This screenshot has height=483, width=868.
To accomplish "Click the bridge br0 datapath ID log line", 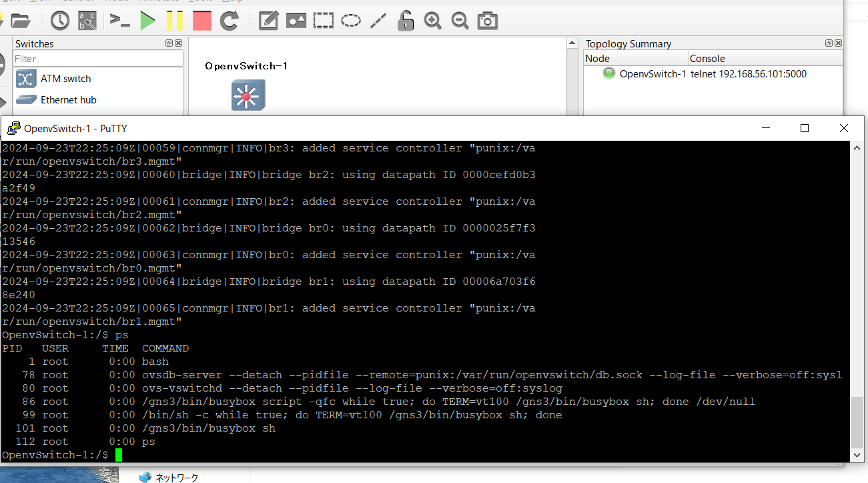I will (269, 228).
